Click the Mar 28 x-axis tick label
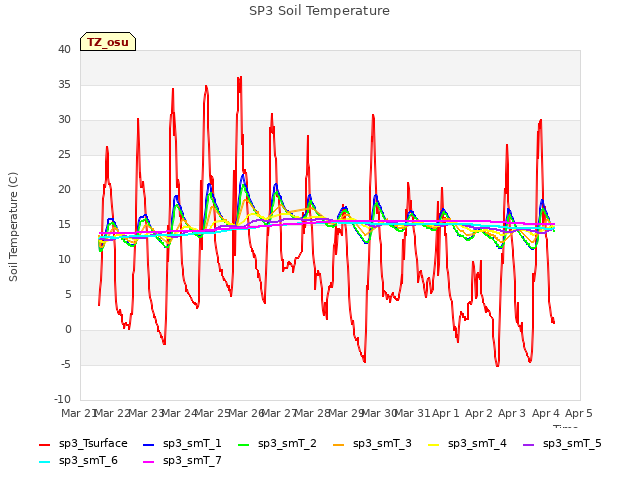 click(x=313, y=413)
